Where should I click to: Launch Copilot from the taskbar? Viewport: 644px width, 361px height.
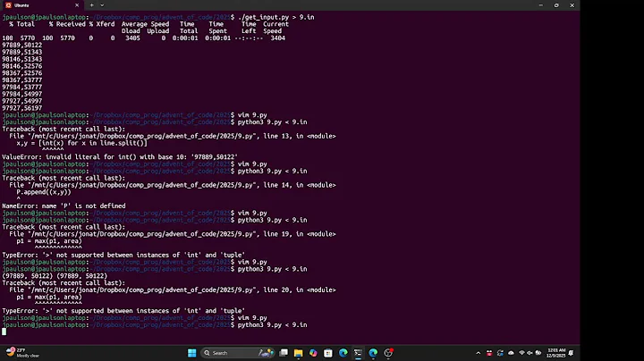pos(313,353)
